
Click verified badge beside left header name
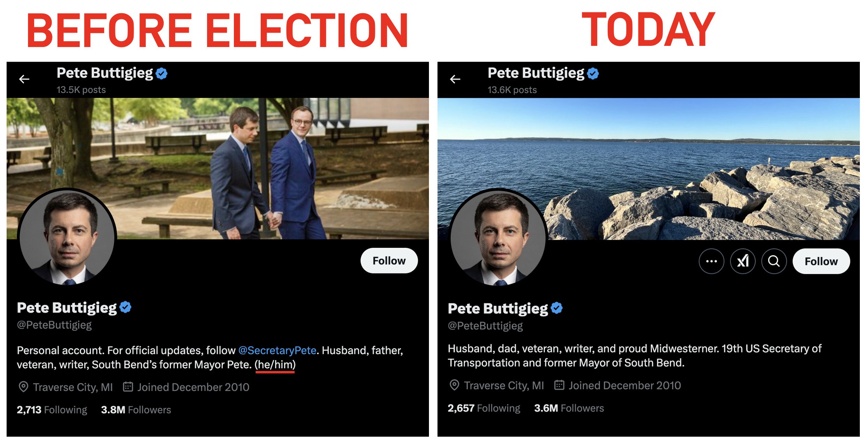click(162, 73)
